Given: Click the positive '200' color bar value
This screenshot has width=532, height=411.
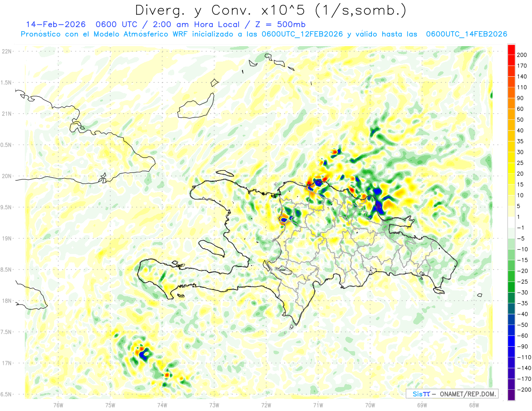Looking at the screenshot, I should [522, 55].
